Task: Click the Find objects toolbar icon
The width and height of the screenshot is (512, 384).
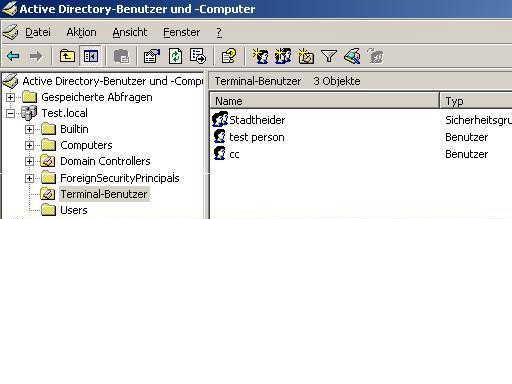Action: coord(352,56)
